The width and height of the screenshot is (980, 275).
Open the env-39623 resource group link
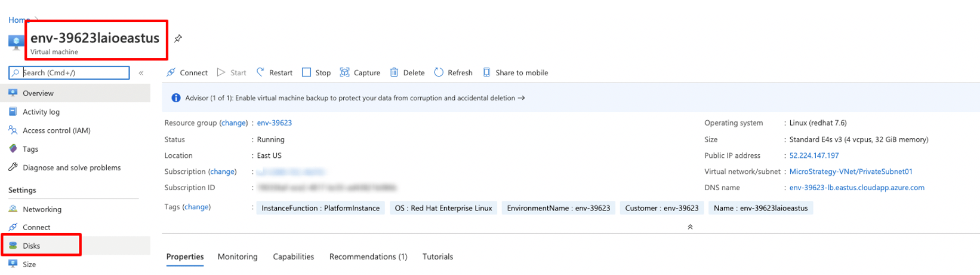point(274,123)
